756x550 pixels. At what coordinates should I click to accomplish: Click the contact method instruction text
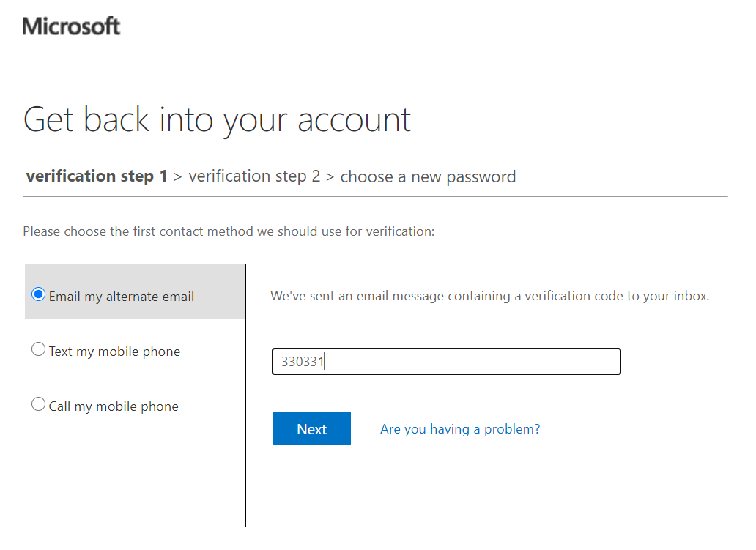coord(228,231)
